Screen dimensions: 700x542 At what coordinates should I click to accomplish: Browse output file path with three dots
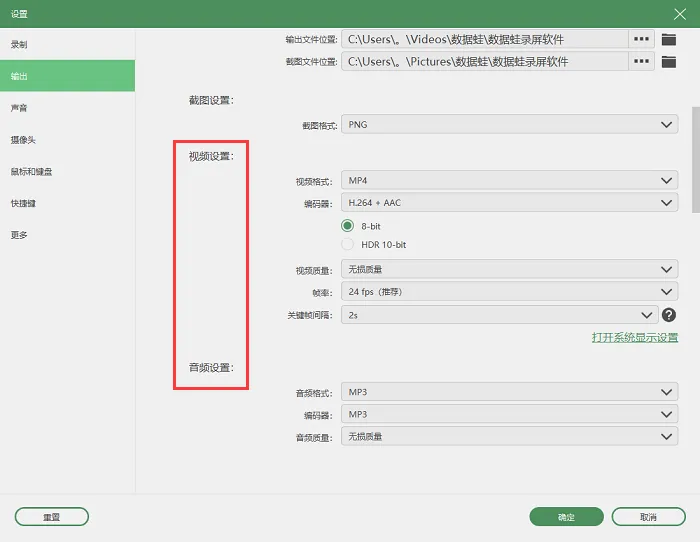641,39
